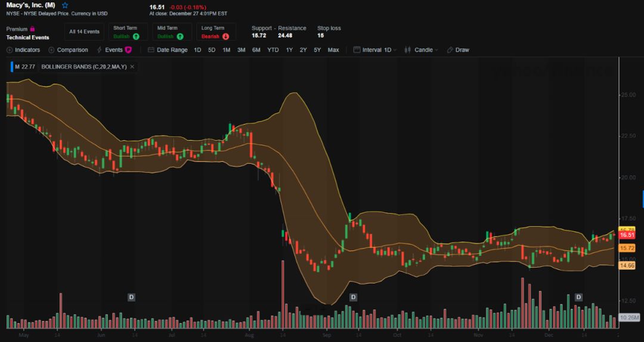Select the 1D date range

[x=197, y=50]
